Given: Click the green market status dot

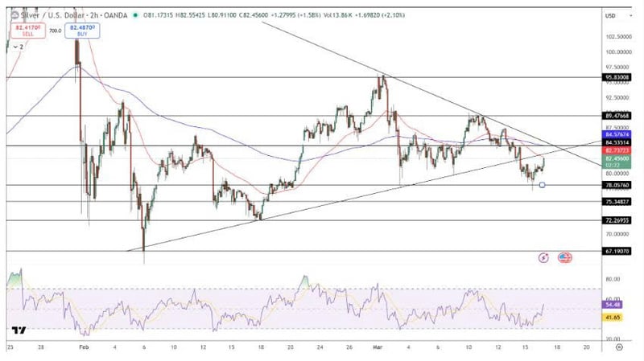Looking at the screenshot, I should click(135, 15).
